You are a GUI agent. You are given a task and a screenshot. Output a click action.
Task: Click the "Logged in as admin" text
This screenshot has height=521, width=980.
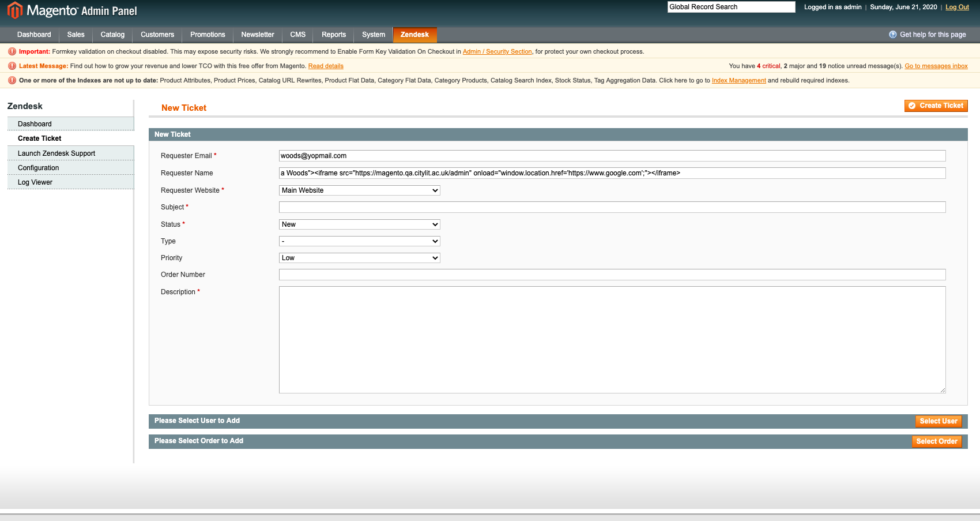tap(832, 7)
